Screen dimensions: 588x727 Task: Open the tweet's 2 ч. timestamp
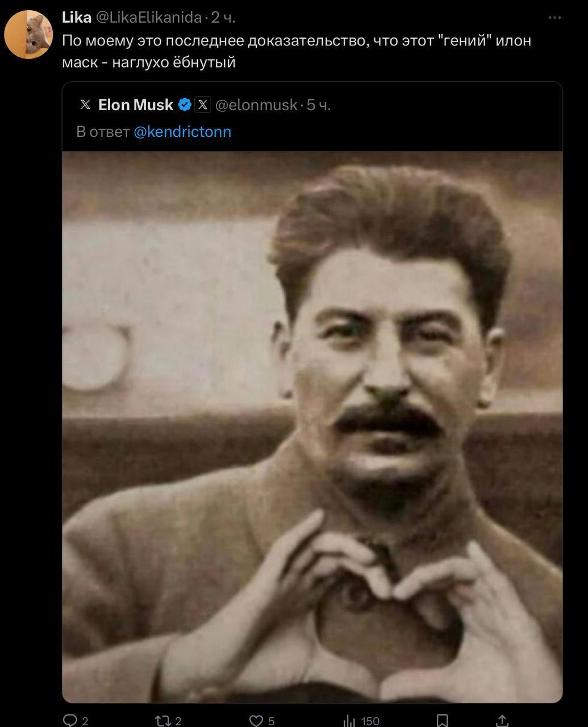[x=223, y=18]
